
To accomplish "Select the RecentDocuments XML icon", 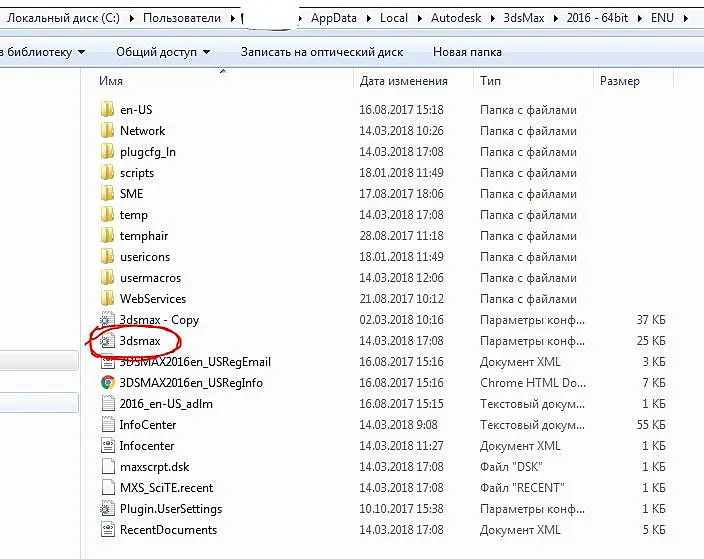I will [108, 529].
